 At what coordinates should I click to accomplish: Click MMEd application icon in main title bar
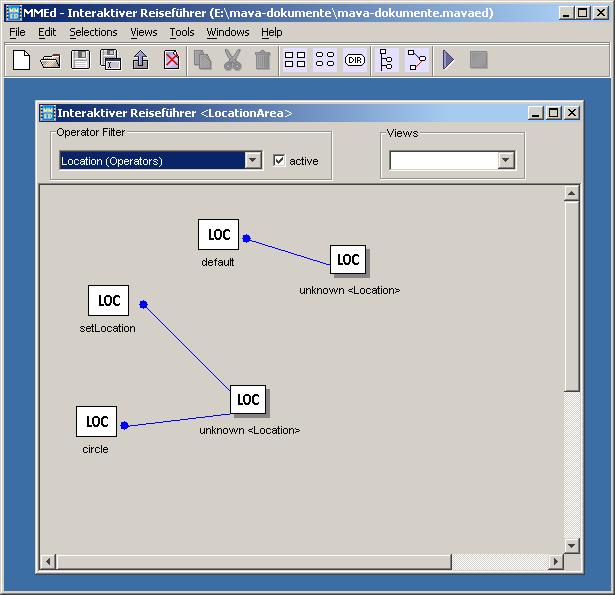pos(14,13)
